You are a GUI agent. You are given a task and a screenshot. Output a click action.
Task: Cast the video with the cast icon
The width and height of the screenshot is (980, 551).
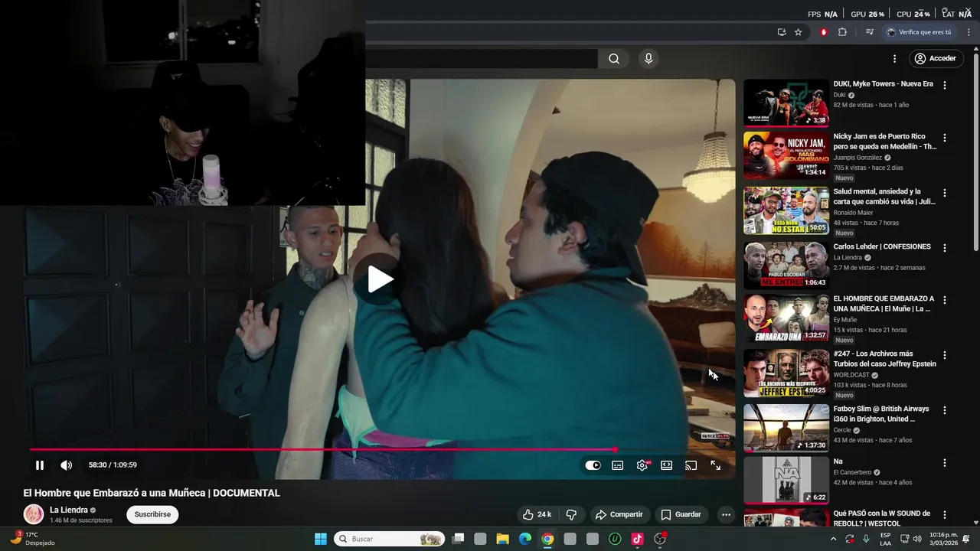[691, 465]
